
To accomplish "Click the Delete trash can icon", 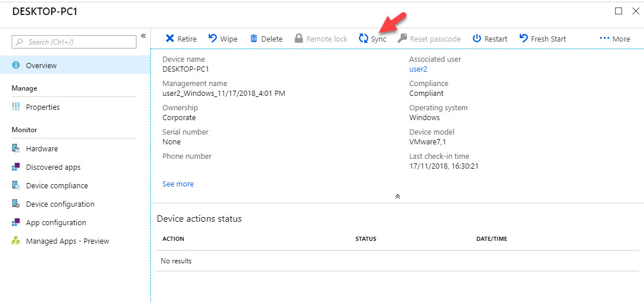I will [x=254, y=39].
